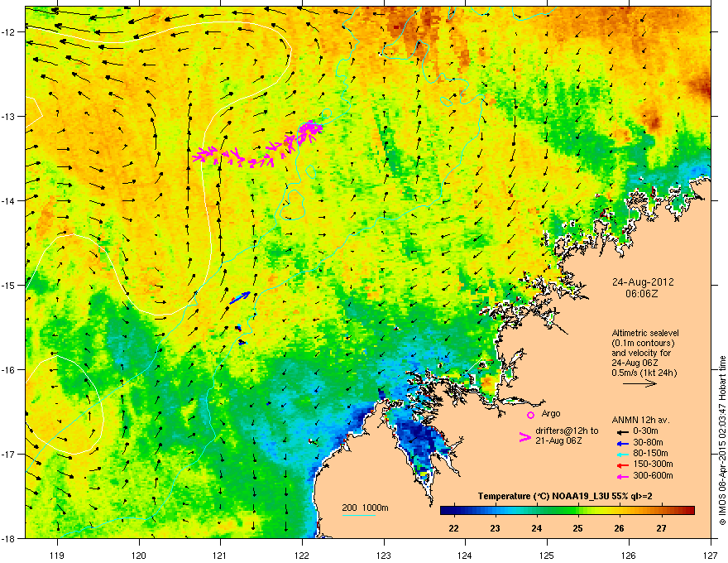Screen dimensions: 728x563
Task: Click the black 0-30m arrow in ANMN legend
Action: [622, 432]
